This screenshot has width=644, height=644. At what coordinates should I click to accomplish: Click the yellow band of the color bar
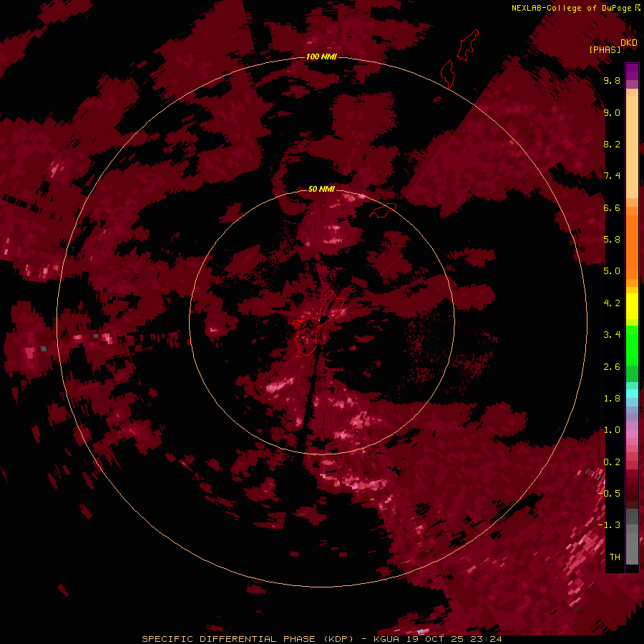pyautogui.click(x=632, y=306)
